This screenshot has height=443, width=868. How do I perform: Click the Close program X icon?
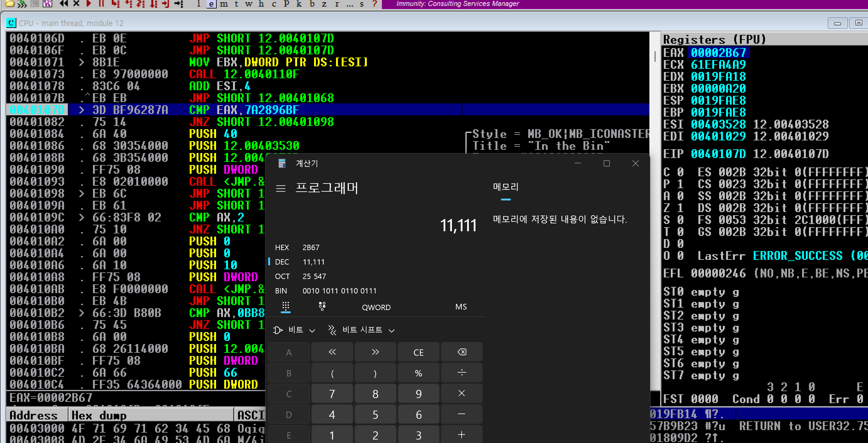tap(76, 3)
